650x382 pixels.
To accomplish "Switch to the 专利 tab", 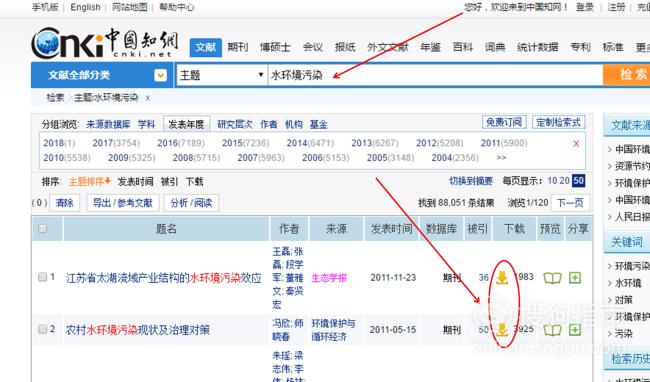I will (x=580, y=47).
